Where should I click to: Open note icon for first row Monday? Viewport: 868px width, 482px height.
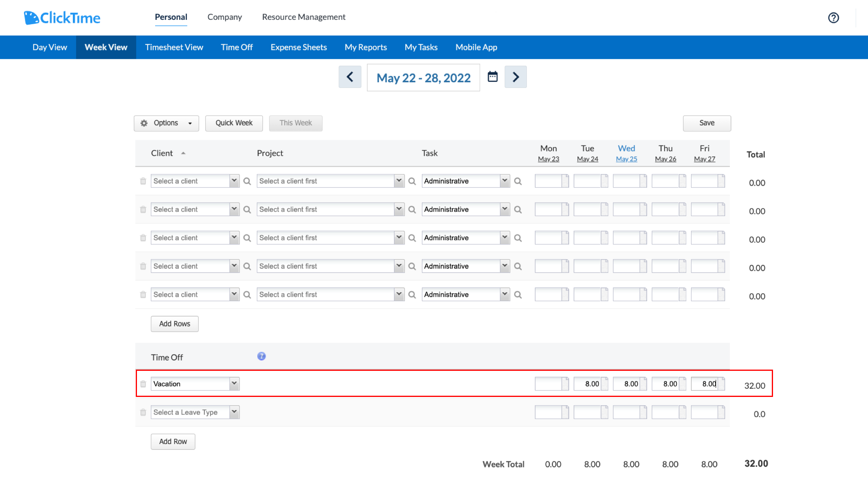pos(565,181)
